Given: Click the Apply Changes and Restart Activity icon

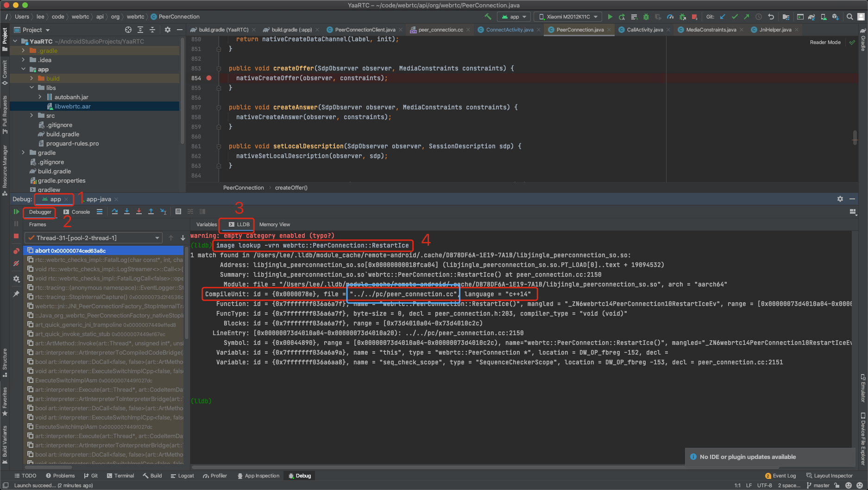Looking at the screenshot, I should pos(622,17).
